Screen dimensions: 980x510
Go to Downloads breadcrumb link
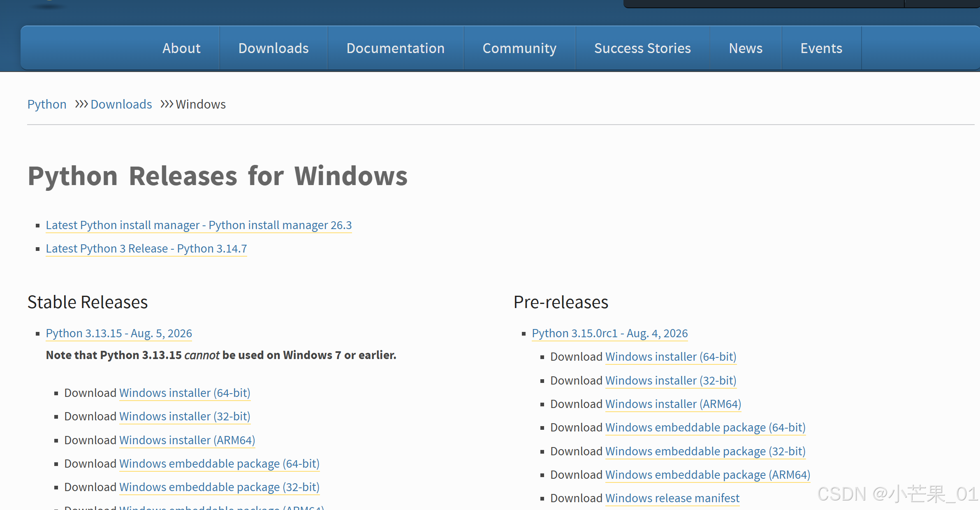pyautogui.click(x=121, y=104)
